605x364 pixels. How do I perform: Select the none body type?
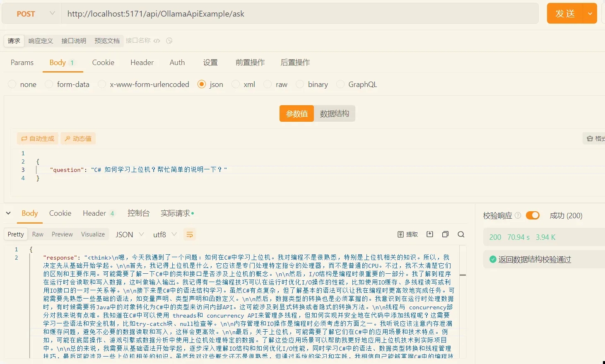[x=22, y=84]
